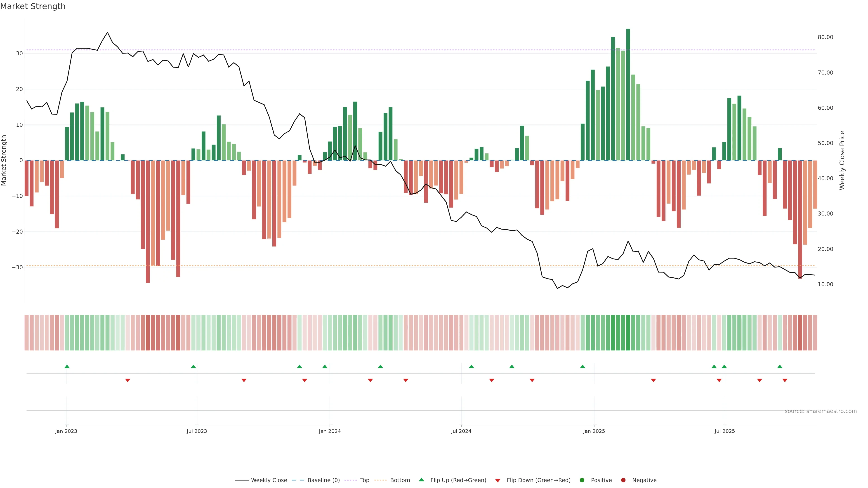Click the first red flip-down triangle on the left
This screenshot has height=488, width=868.
(128, 380)
